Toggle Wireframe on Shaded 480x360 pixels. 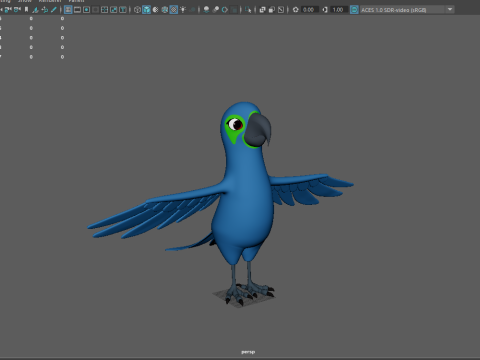[165, 10]
